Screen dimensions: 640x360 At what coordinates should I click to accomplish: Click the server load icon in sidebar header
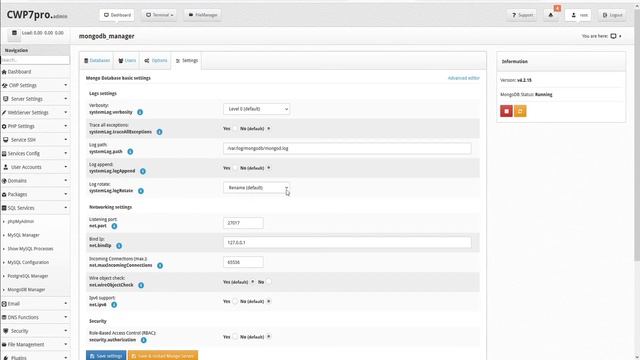tap(14, 33)
